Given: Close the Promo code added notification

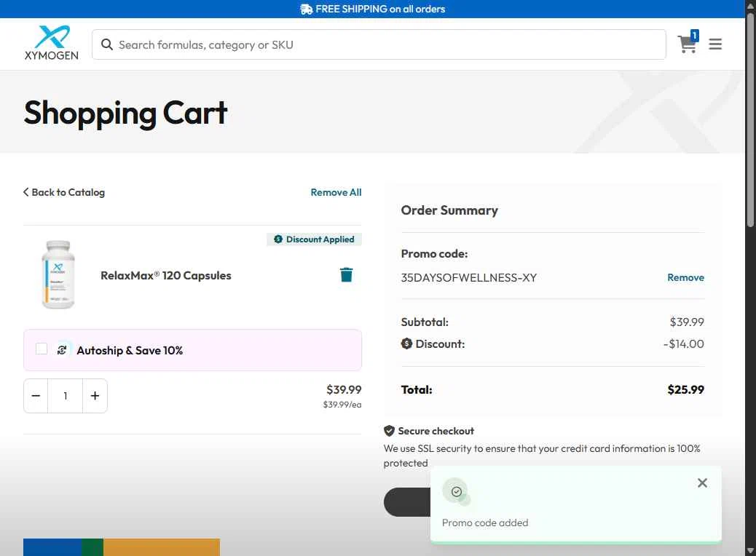Looking at the screenshot, I should tap(702, 482).
